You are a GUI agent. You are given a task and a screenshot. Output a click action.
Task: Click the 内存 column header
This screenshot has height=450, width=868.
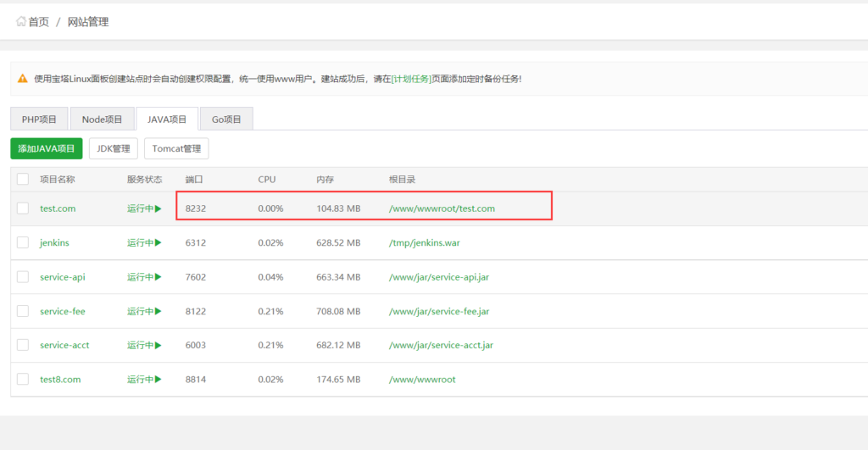click(x=325, y=180)
